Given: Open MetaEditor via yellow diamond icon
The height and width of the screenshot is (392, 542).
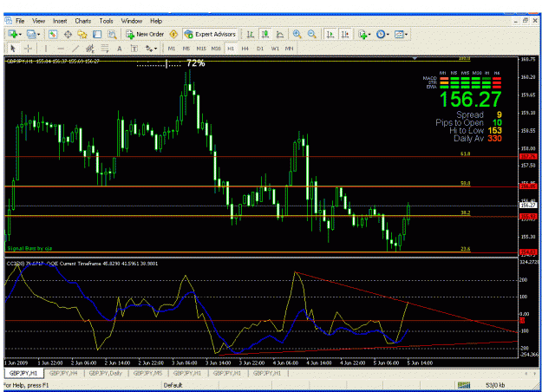Looking at the screenshot, I should coord(173,34).
